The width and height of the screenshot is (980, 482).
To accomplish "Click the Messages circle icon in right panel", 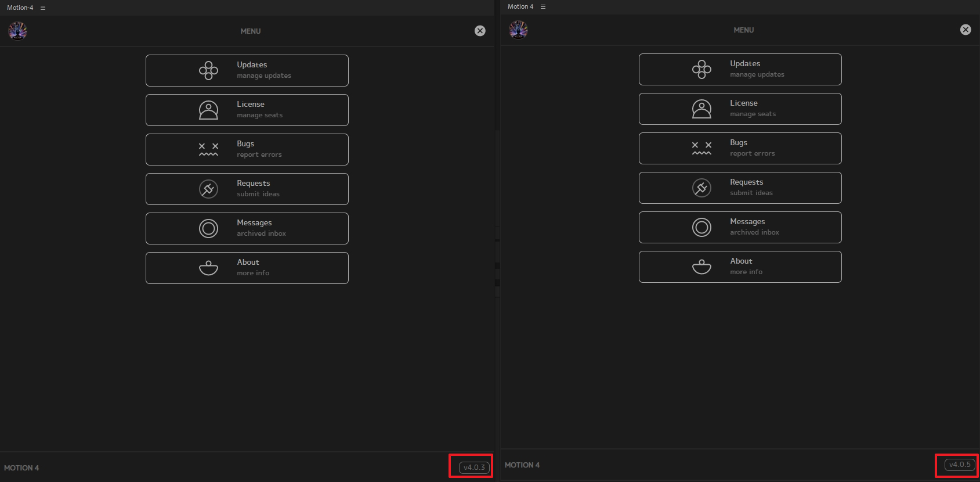I will click(701, 227).
